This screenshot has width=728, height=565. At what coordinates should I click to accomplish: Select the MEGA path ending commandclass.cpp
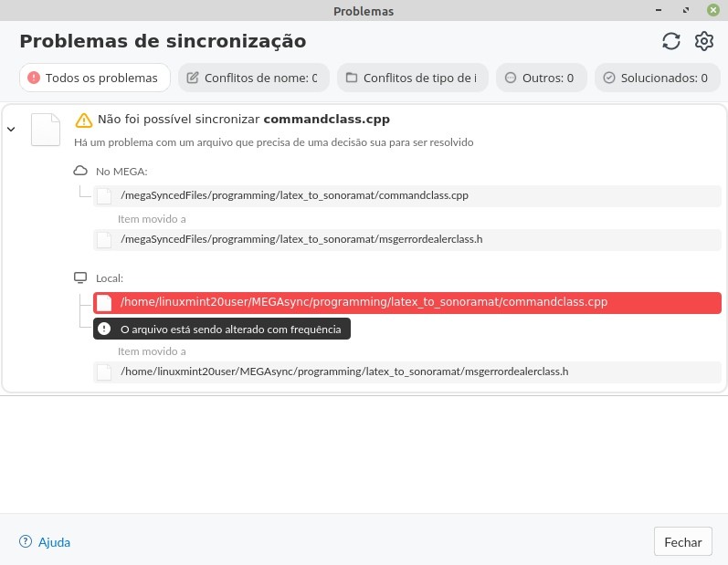point(407,195)
